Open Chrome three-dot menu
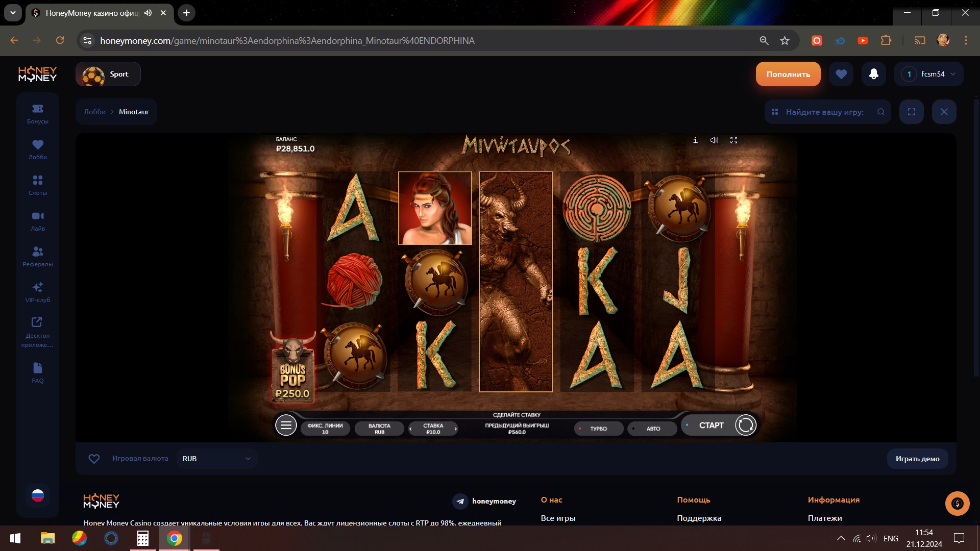This screenshot has width=980, height=551. coord(966,40)
